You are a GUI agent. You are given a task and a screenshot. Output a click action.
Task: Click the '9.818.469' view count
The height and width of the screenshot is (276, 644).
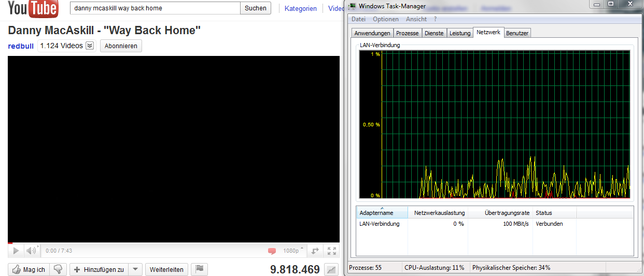[x=295, y=270]
